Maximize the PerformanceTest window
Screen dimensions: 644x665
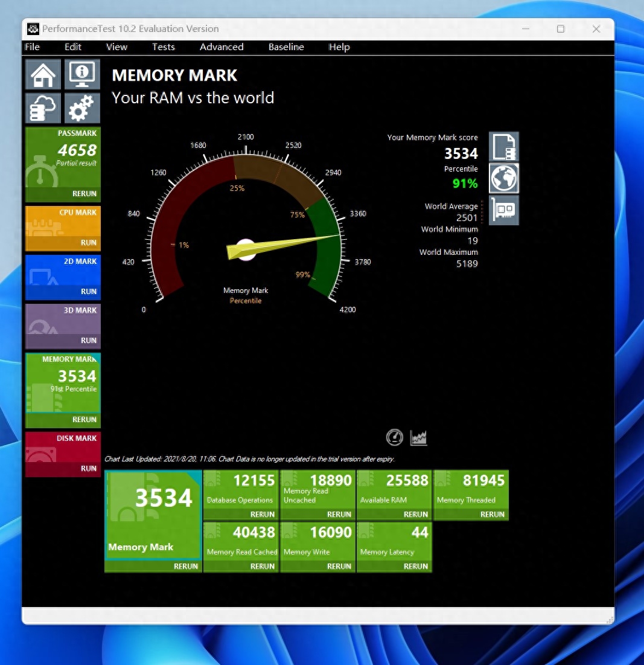561,28
